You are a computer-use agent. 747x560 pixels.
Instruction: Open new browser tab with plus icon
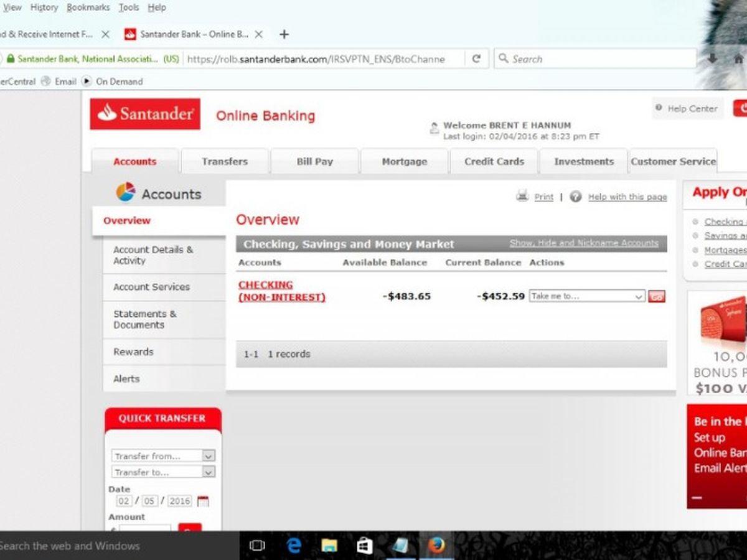point(284,34)
